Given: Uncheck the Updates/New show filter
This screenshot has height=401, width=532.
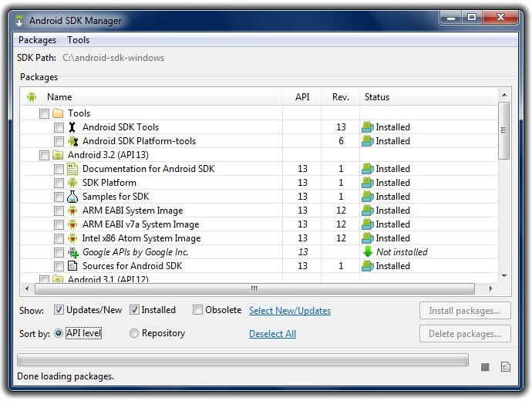Looking at the screenshot, I should pos(59,310).
